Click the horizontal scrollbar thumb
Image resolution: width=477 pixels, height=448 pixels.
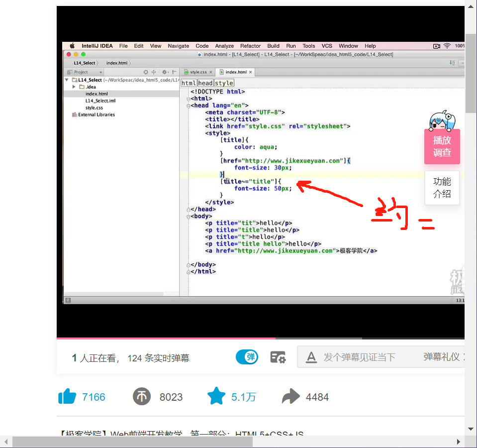[x=132, y=442]
